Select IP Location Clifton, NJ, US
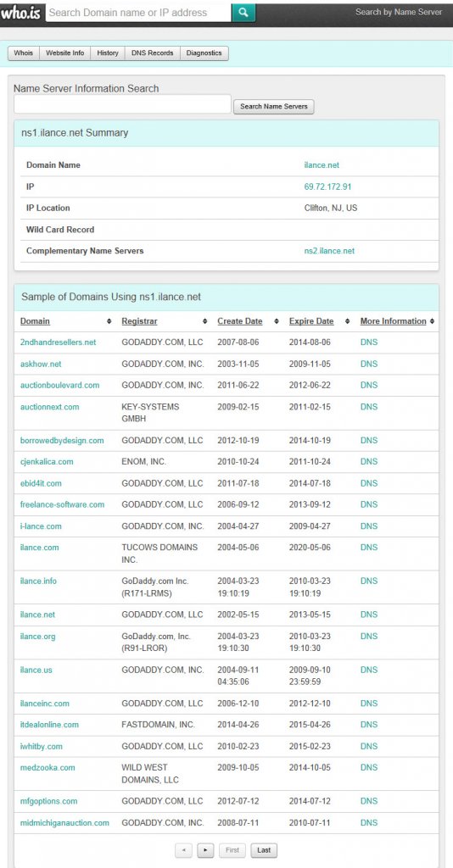The height and width of the screenshot is (868, 453). [x=331, y=209]
